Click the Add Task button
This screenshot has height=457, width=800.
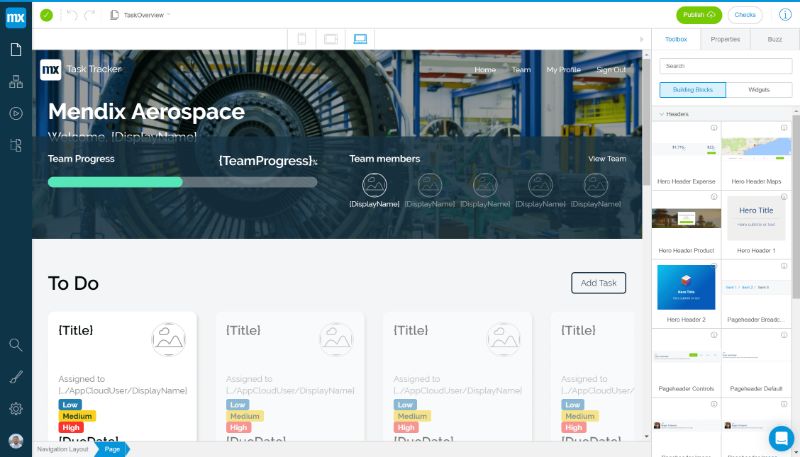click(x=598, y=283)
